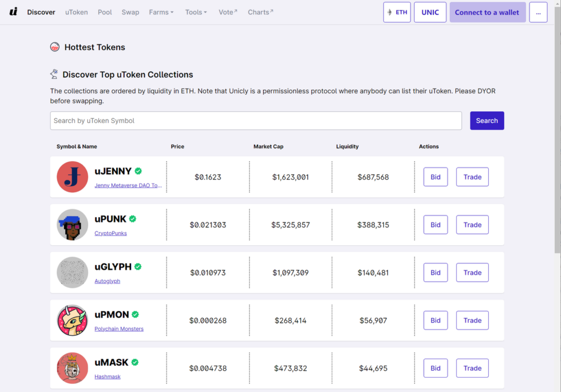Bid on uGLYPH
Image resolution: width=561 pixels, height=392 pixels.
(436, 273)
